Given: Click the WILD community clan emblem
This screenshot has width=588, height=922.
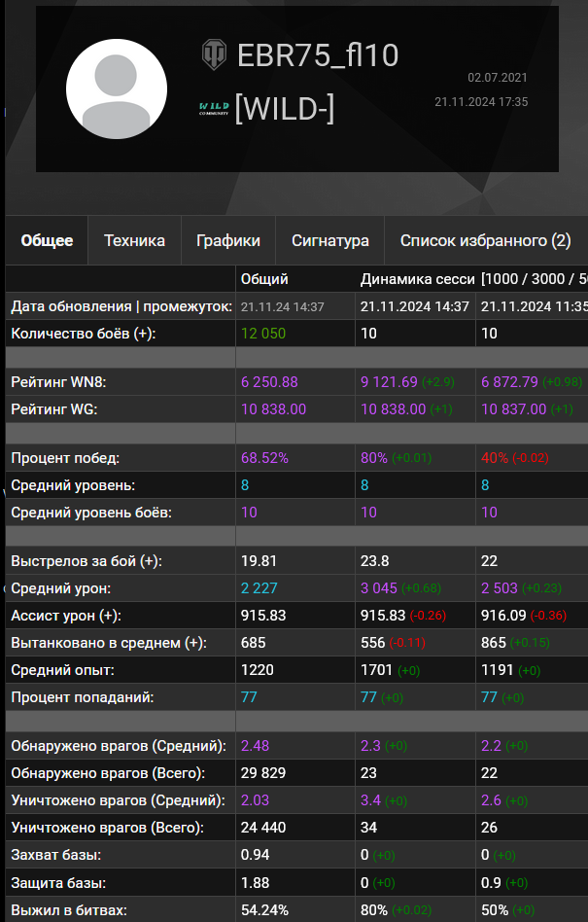Looking at the screenshot, I should pos(214,108).
